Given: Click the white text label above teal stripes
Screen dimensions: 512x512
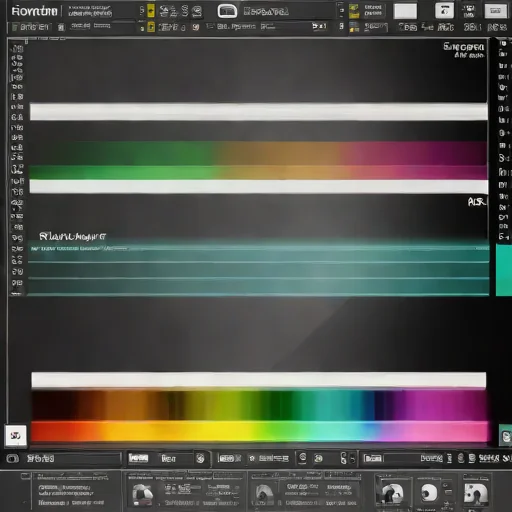Looking at the screenshot, I should point(73,236).
